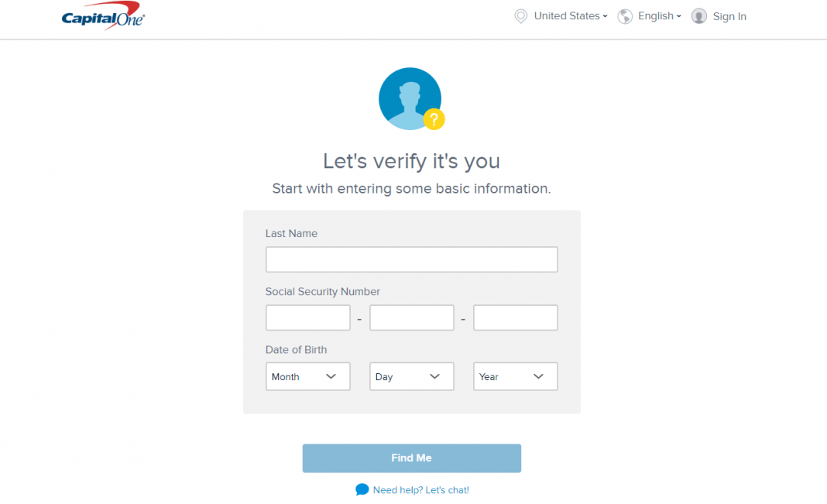The image size is (827, 504).
Task: Open the United States country dropdown
Action: (x=571, y=16)
